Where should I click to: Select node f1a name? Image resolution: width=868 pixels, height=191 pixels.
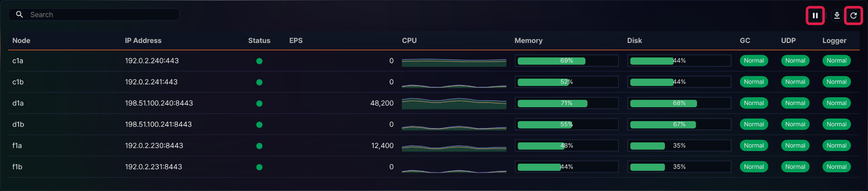[x=17, y=146]
